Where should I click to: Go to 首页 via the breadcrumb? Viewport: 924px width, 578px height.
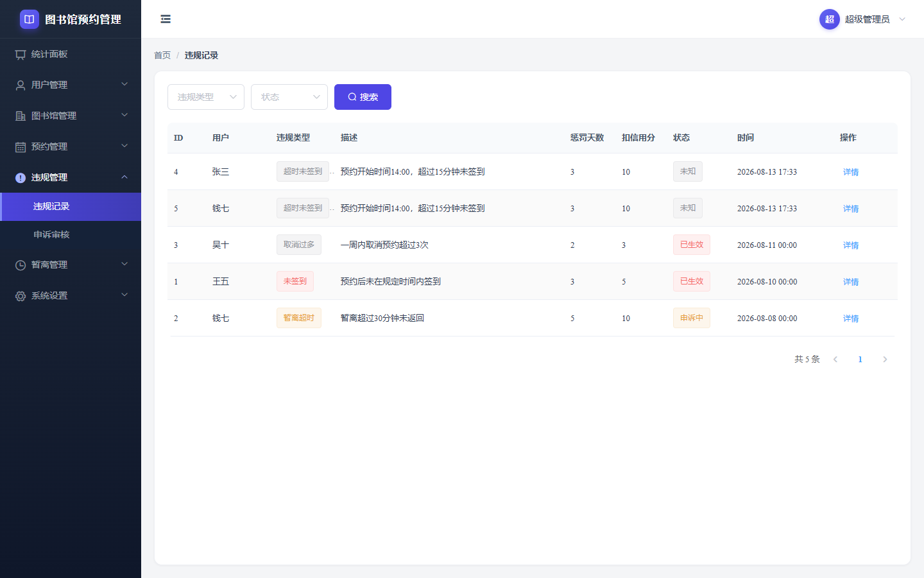coord(162,55)
